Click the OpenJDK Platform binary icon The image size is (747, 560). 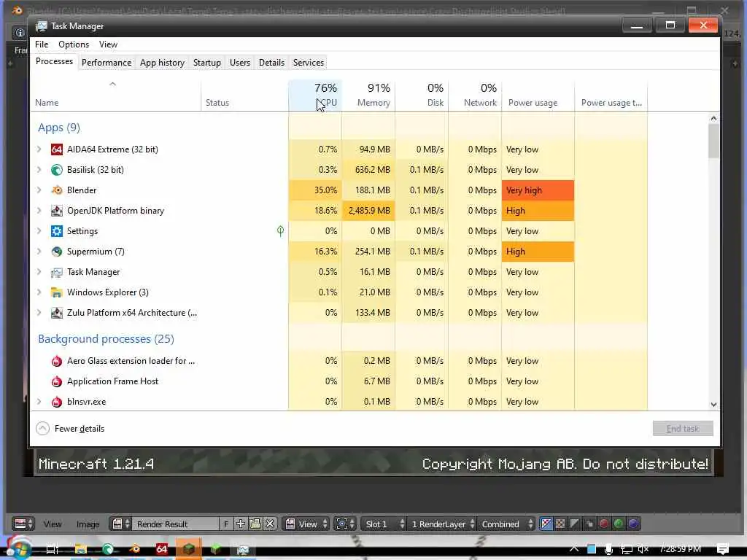(57, 211)
